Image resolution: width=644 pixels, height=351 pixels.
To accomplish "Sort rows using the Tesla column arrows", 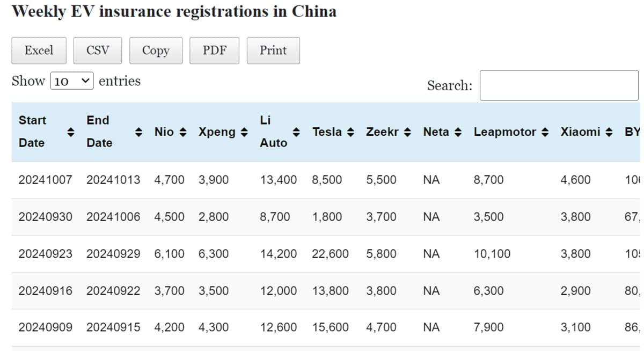I will (351, 132).
